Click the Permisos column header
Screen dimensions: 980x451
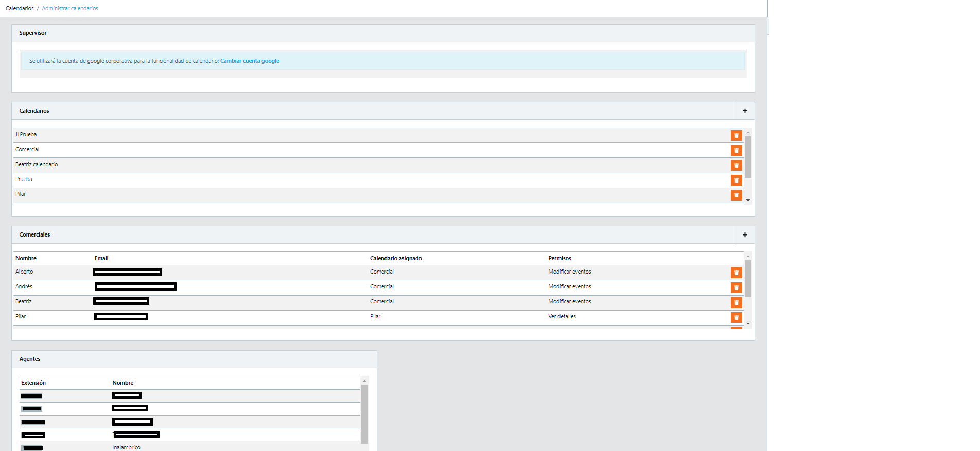click(559, 258)
